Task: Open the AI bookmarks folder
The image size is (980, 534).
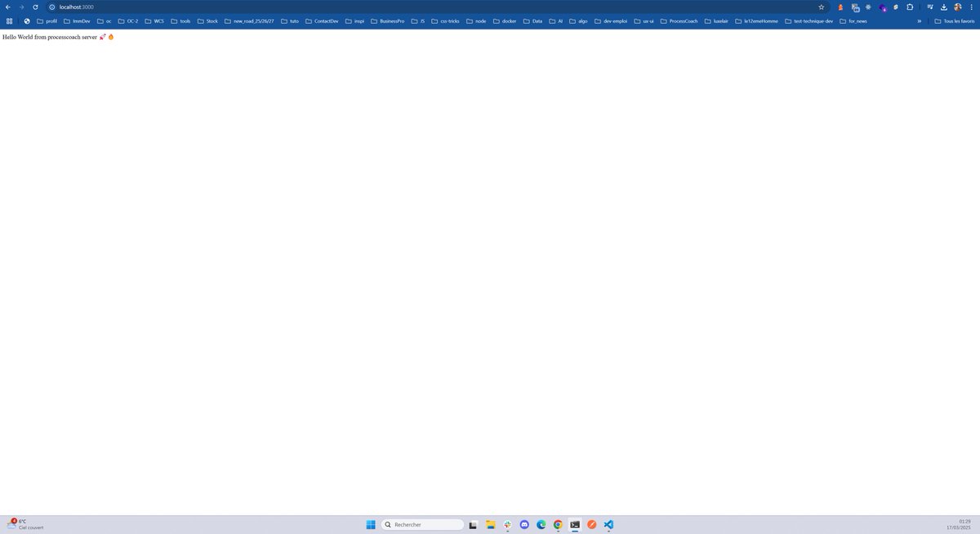Action: click(556, 20)
